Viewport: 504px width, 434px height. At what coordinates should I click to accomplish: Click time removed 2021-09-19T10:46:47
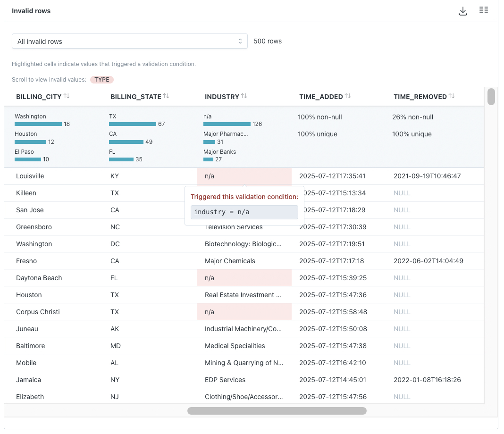427,176
